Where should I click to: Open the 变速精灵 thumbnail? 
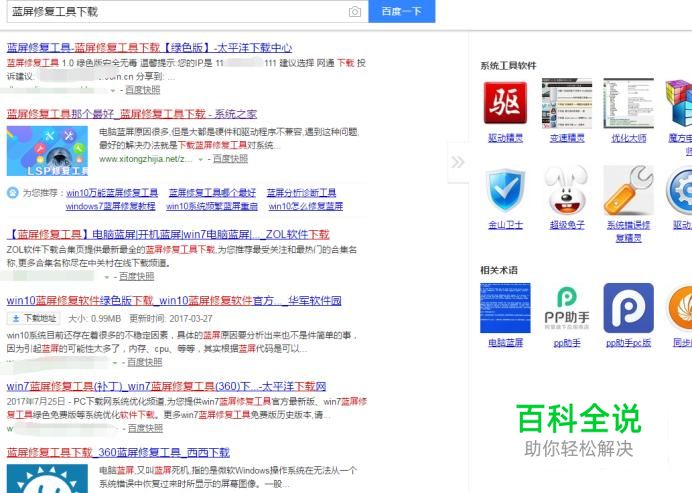[567, 103]
